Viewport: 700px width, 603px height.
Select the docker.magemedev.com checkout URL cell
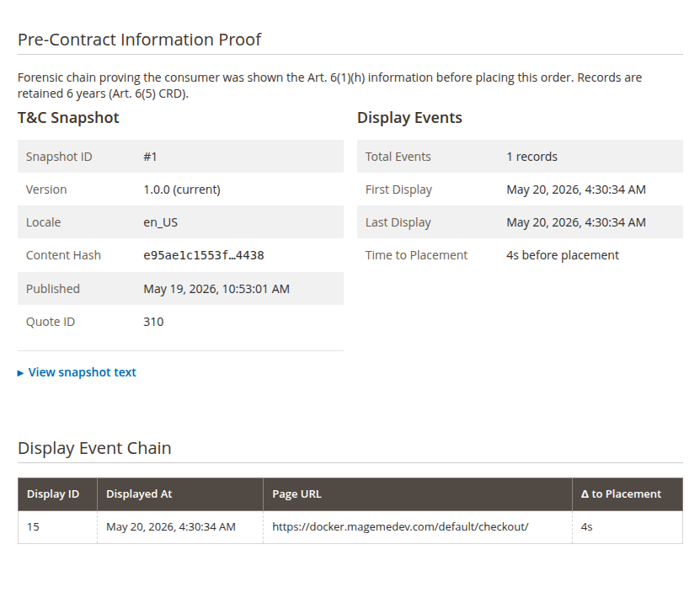point(418,527)
